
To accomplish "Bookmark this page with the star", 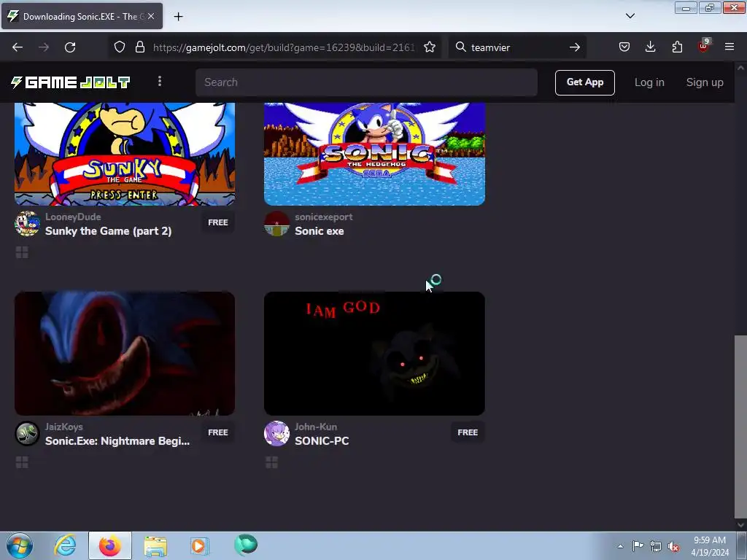I will point(430,47).
